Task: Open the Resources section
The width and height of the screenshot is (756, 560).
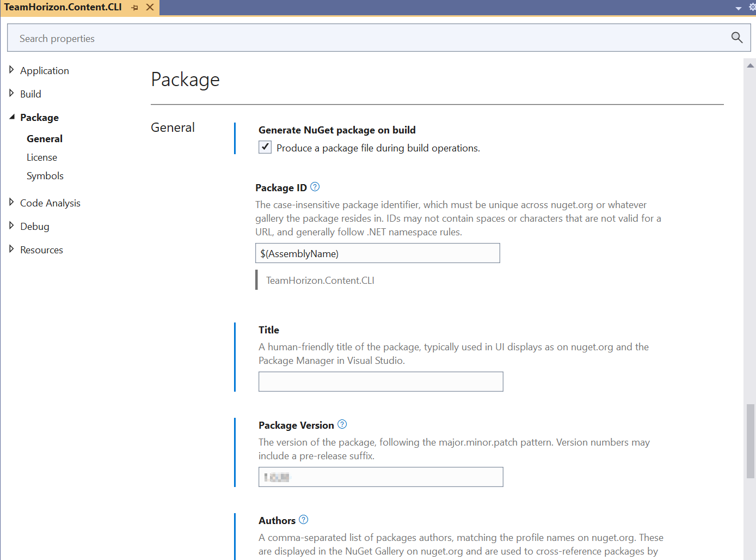Action: [x=41, y=250]
